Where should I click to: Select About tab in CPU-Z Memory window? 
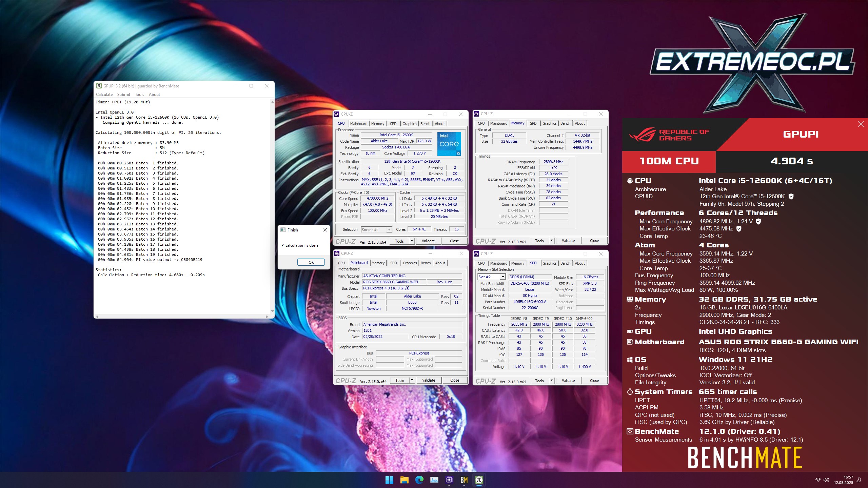[x=580, y=123]
